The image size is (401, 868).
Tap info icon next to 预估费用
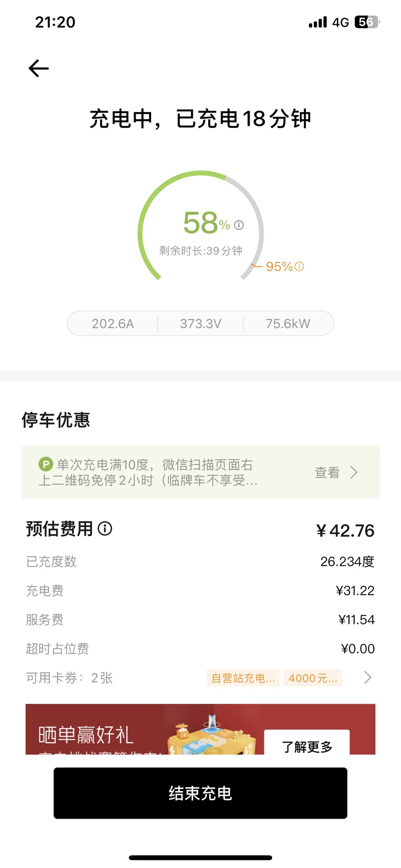[x=105, y=528]
